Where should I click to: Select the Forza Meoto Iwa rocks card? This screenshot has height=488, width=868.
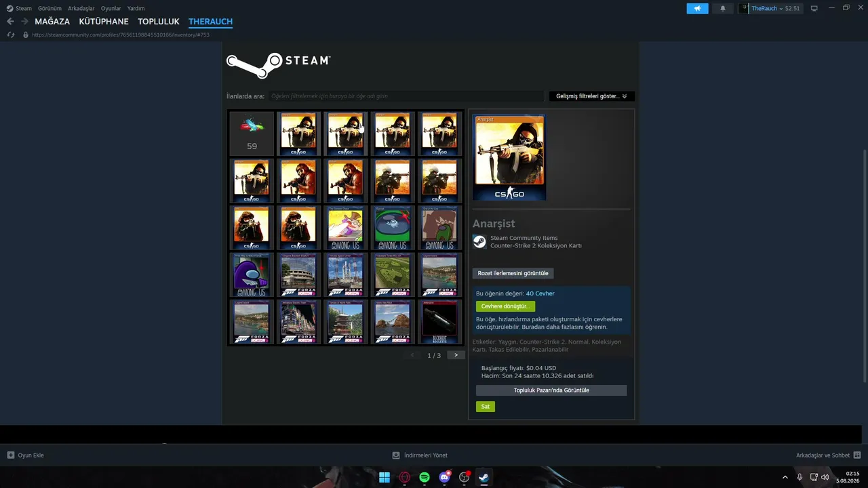[x=393, y=322]
